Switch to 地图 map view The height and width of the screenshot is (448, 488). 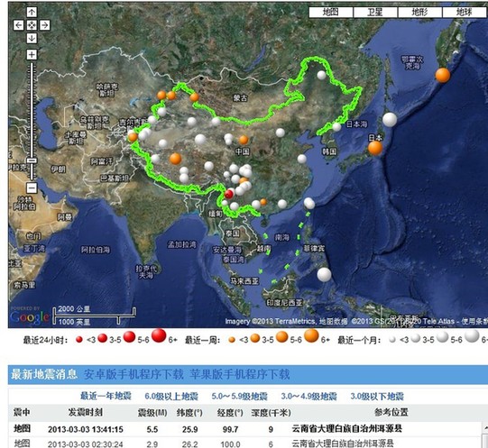pyautogui.click(x=331, y=12)
